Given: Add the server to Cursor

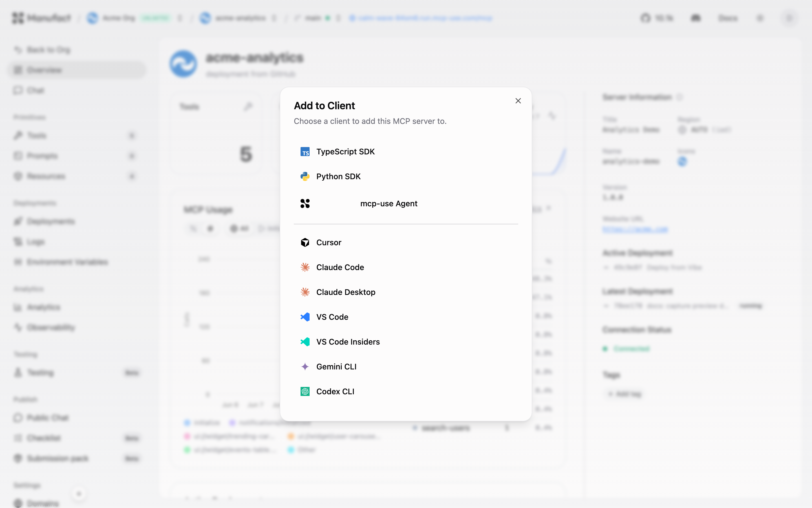Looking at the screenshot, I should tap(406, 243).
